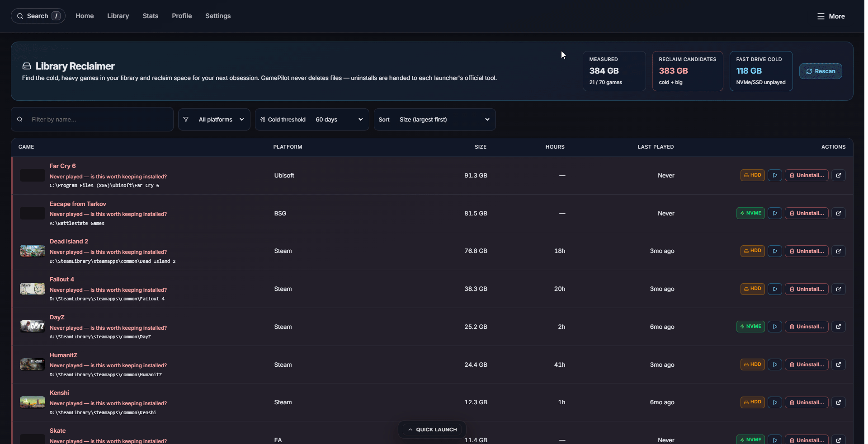This screenshot has height=444, width=868.
Task: Click the NVME badge on DayZ row
Action: tap(750, 327)
